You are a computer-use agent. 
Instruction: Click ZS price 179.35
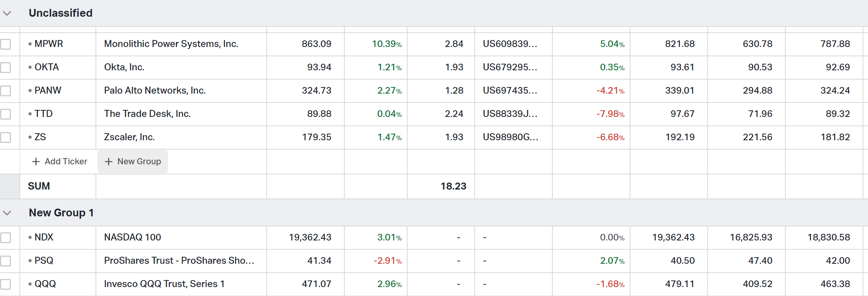tap(316, 137)
